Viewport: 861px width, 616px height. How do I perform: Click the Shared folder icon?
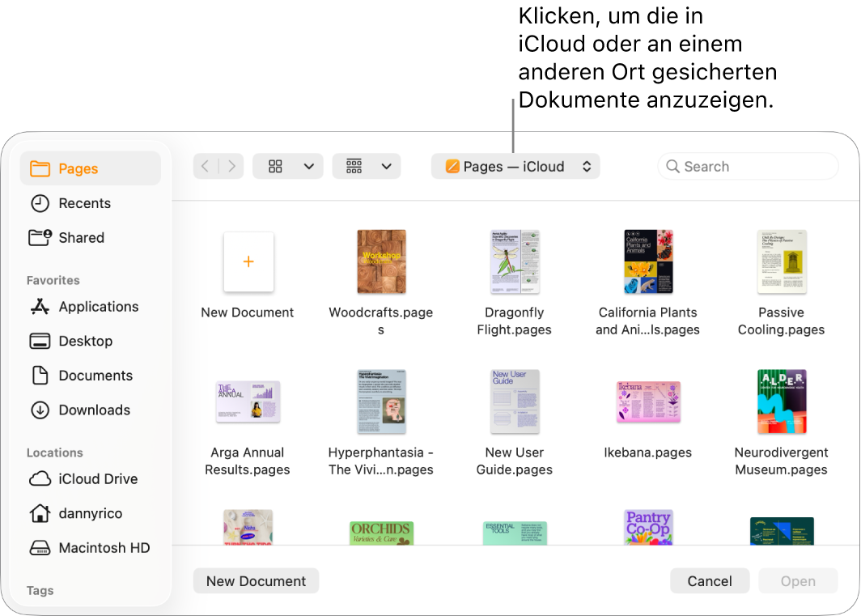[x=40, y=237]
